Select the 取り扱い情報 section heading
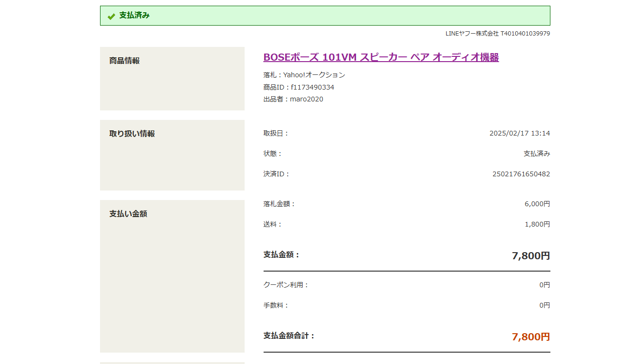640x364 pixels. [132, 134]
